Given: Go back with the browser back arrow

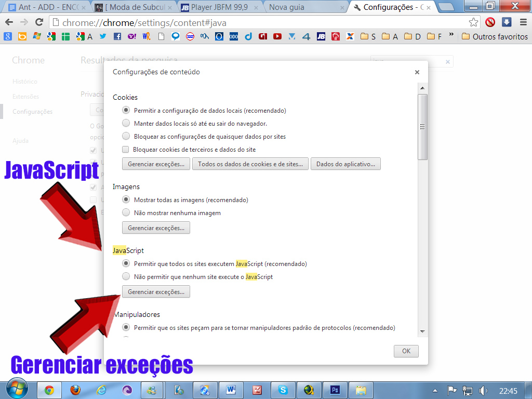Looking at the screenshot, I should 9,22.
